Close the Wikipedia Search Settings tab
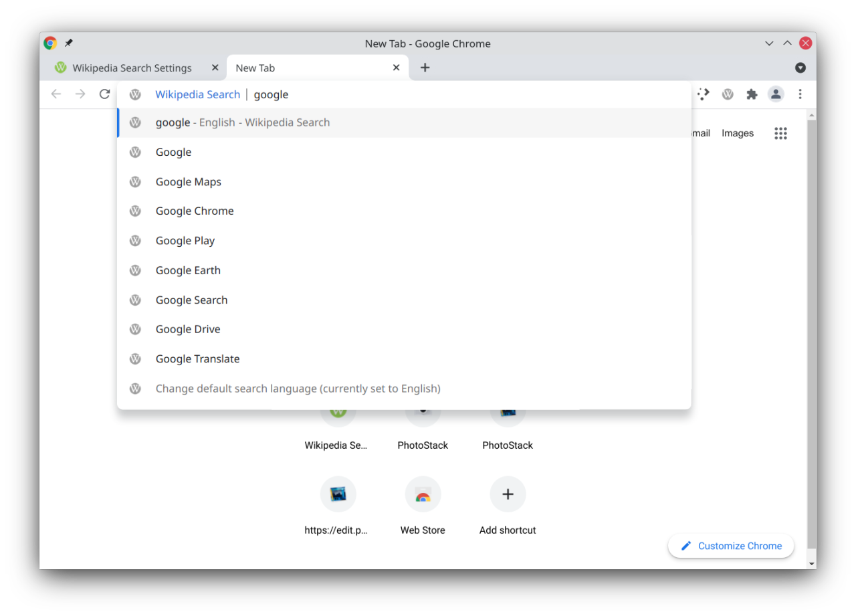Viewport: 856px width, 616px height. (x=215, y=68)
